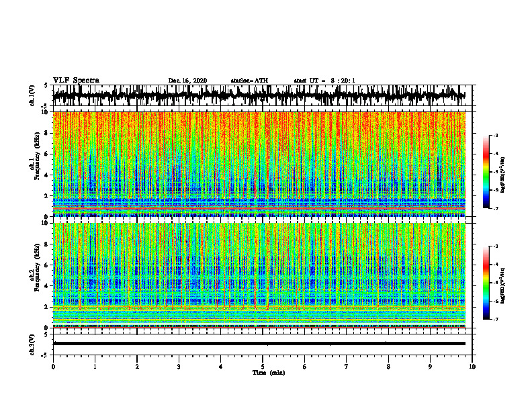Click time axis tick label "4"
The image size is (532, 411).
click(x=221, y=367)
